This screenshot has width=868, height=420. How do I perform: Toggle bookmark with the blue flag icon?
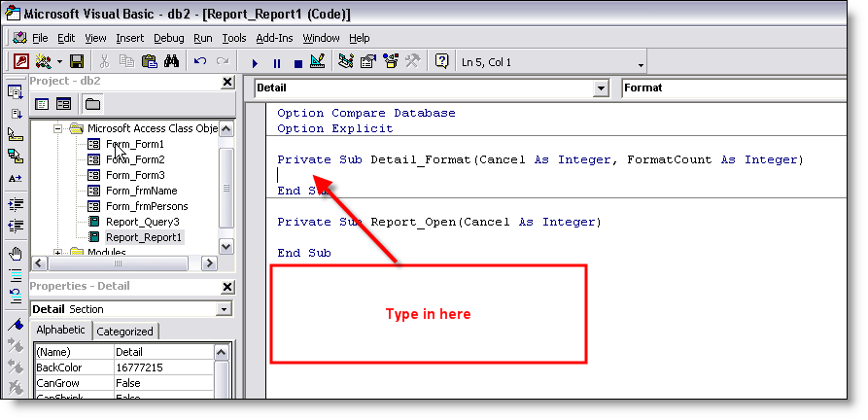click(x=16, y=325)
